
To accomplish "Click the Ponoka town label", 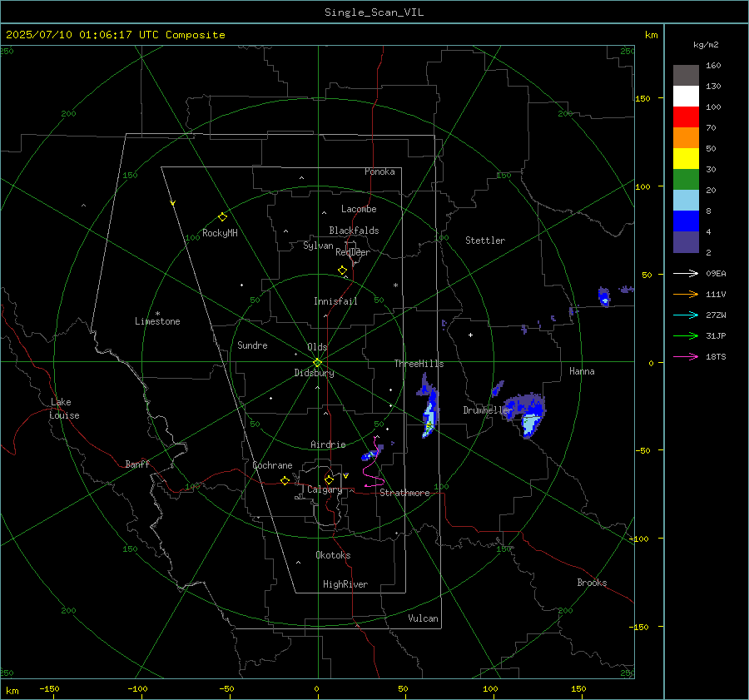I will pos(379,171).
